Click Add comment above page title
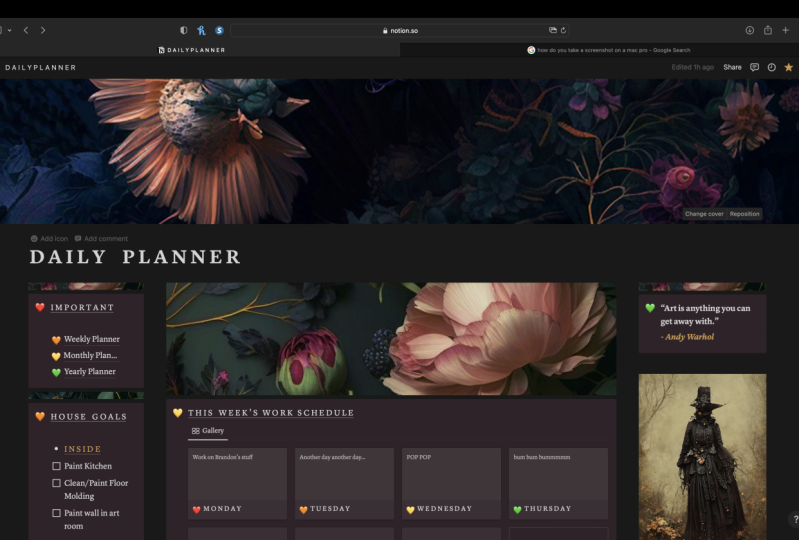The image size is (799, 540). pos(101,238)
